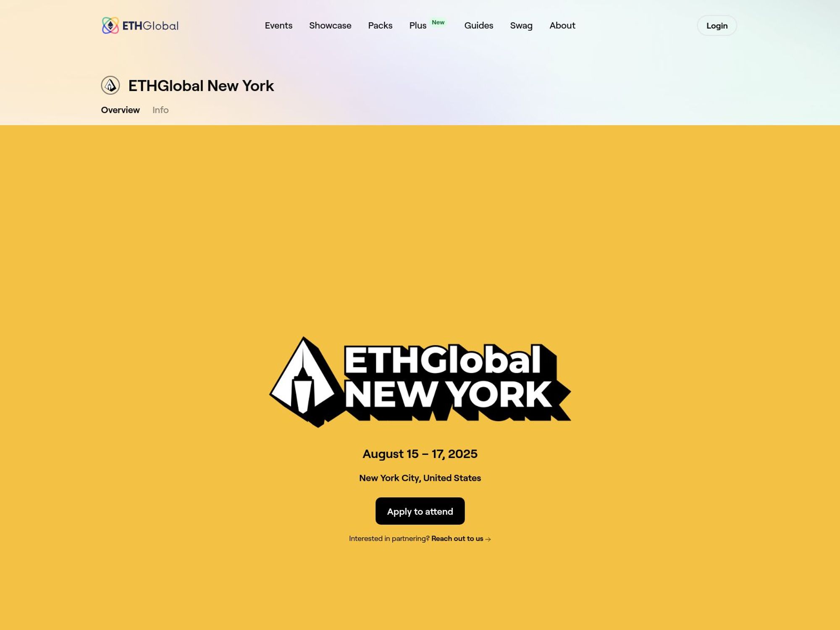
Task: Click the Info tab
Action: (x=160, y=109)
